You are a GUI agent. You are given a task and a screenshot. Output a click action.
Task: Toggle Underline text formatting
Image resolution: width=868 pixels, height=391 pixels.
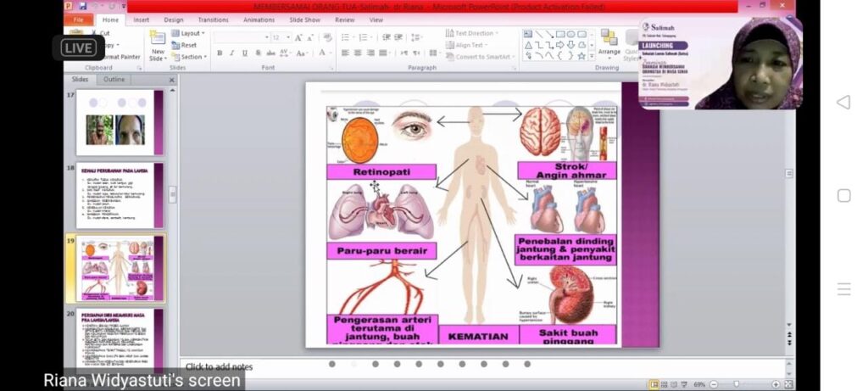tap(244, 53)
